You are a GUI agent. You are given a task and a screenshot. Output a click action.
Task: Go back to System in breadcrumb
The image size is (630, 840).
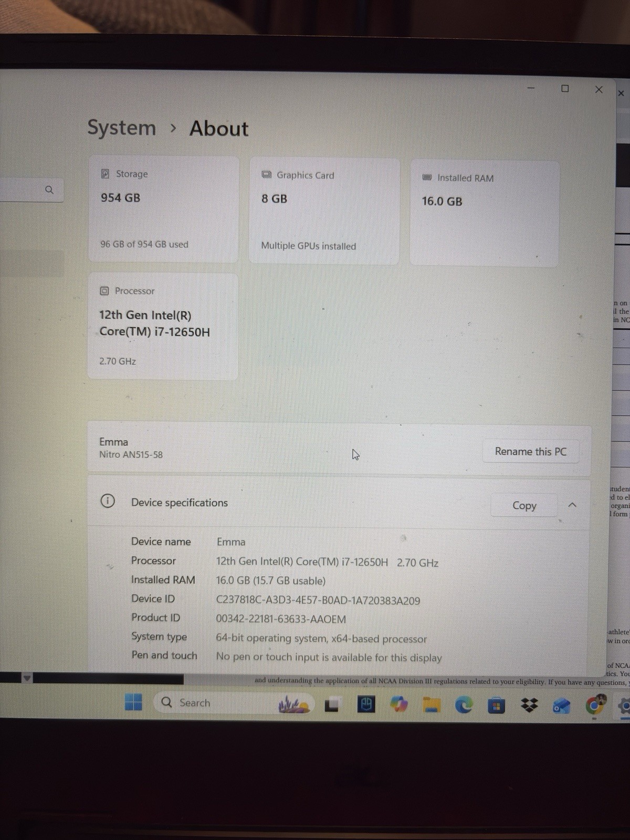pyautogui.click(x=122, y=128)
